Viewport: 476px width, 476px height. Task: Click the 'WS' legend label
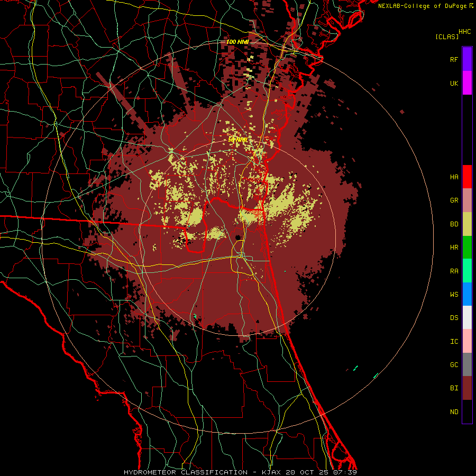pyautogui.click(x=454, y=295)
